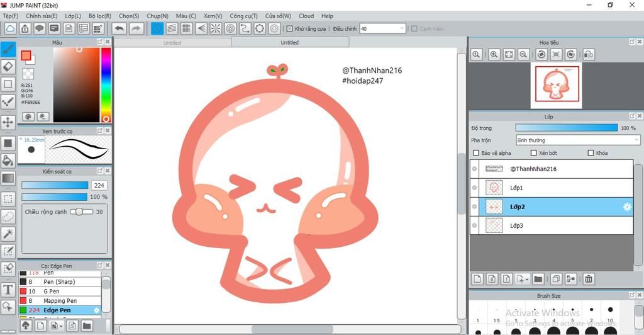Select the Move tool
Viewport: 644px width, 335px height.
pyautogui.click(x=8, y=122)
